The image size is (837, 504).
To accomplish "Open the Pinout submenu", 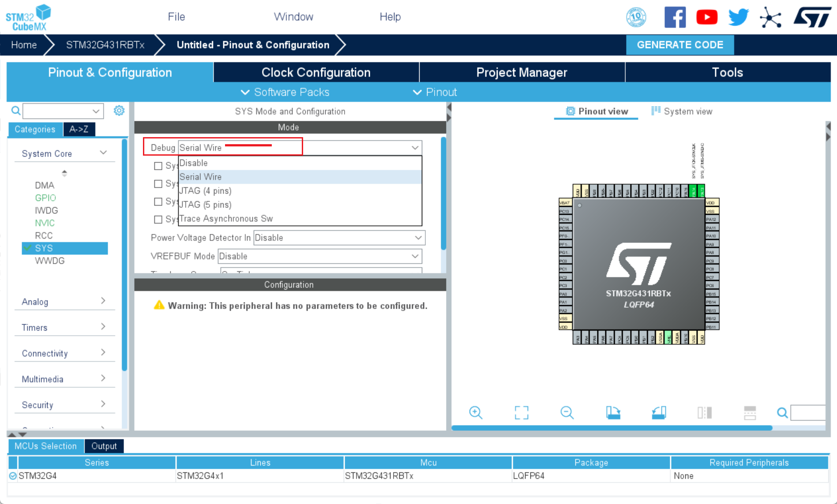I will pyautogui.click(x=435, y=92).
